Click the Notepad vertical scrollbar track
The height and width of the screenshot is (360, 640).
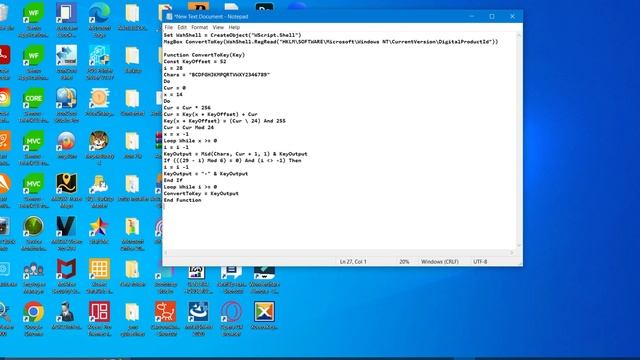click(519, 141)
